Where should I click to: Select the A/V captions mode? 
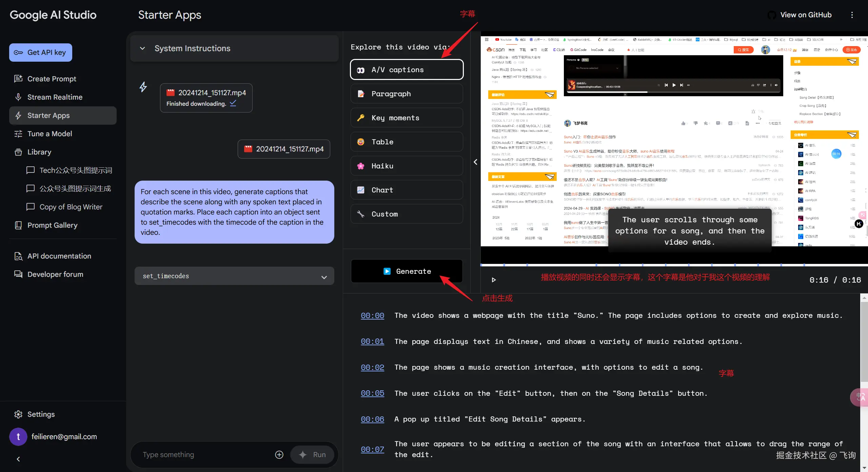click(x=407, y=70)
